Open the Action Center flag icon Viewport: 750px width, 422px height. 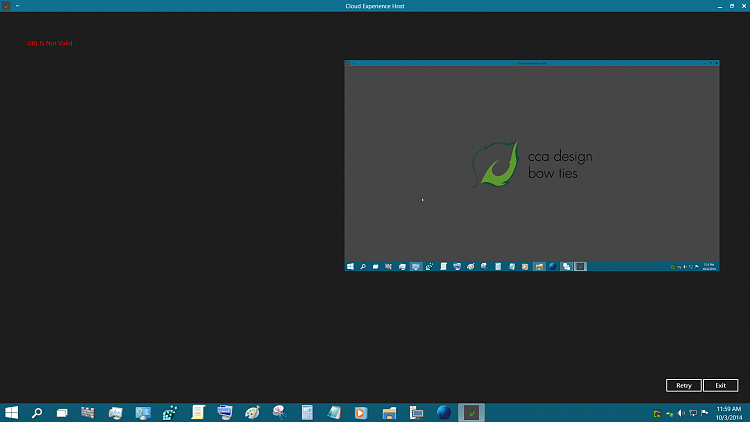(705, 413)
